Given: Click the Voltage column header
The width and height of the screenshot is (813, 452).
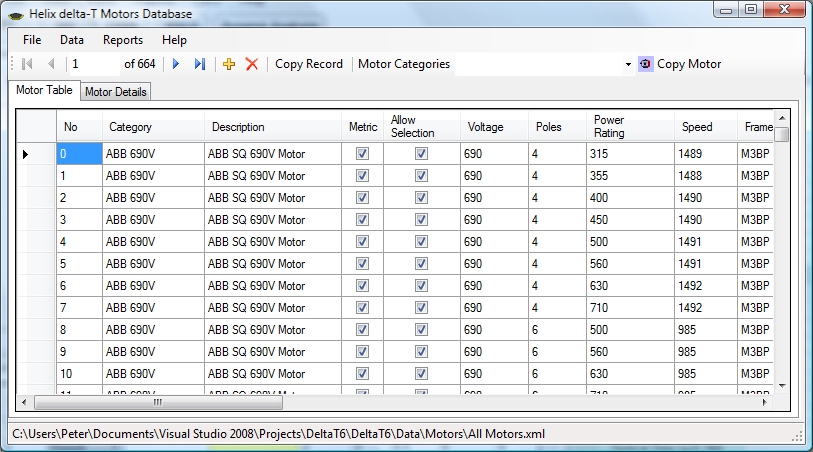Looking at the screenshot, I should (x=494, y=126).
